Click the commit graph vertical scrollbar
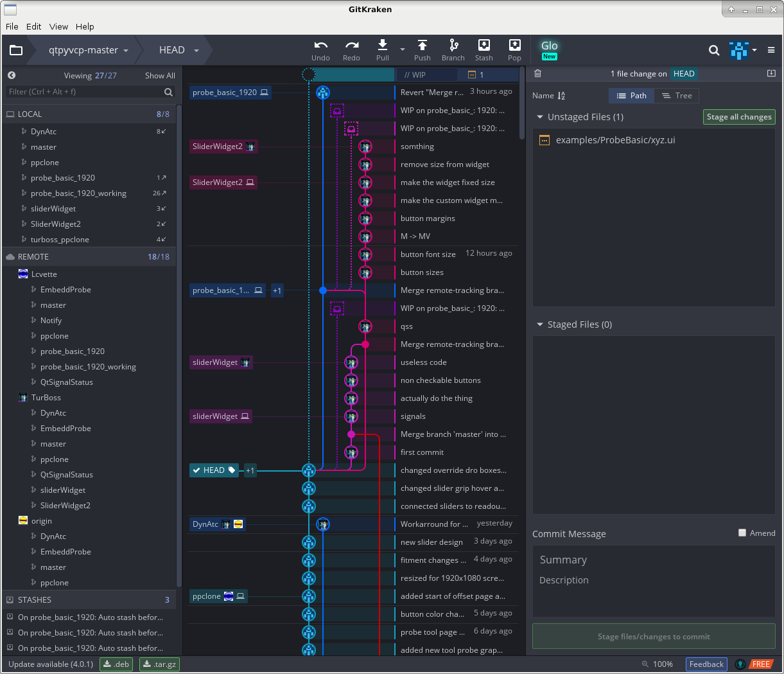The height and width of the screenshot is (674, 784). pyautogui.click(x=522, y=103)
